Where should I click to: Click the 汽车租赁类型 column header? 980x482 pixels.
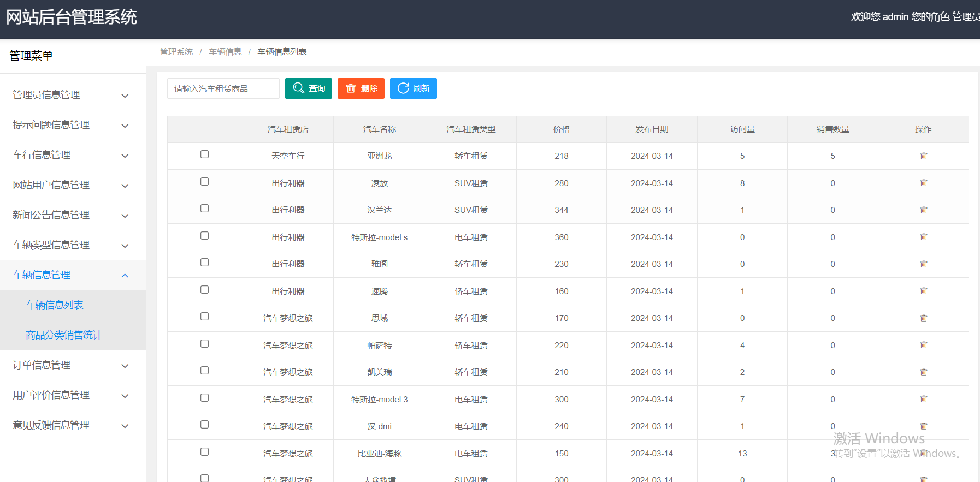(x=471, y=129)
